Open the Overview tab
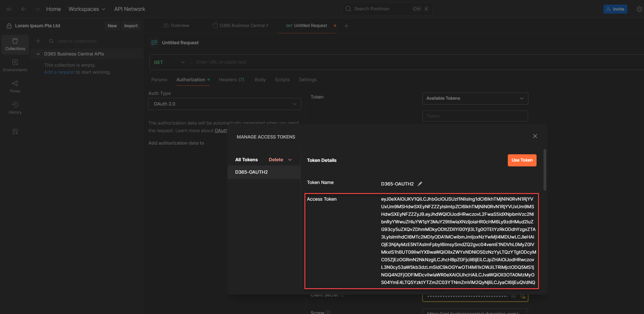The height and width of the screenshot is (314, 644). [176, 26]
